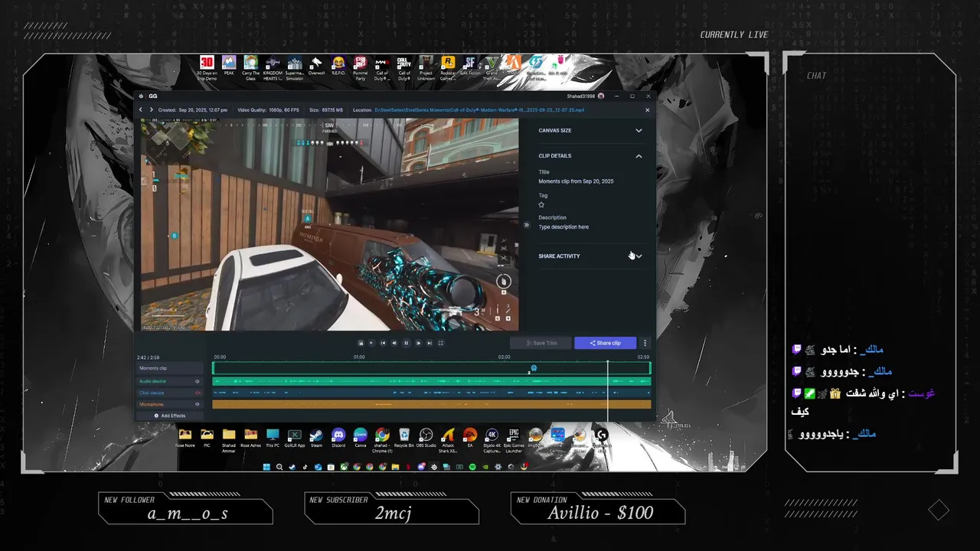
Task: Jump to the start of the clip
Action: coord(383,343)
